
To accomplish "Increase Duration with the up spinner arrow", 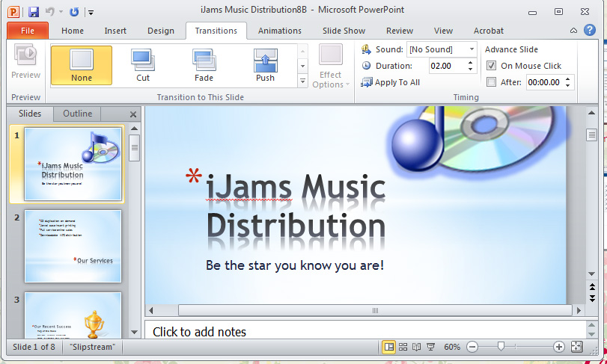I will pyautogui.click(x=470, y=62).
